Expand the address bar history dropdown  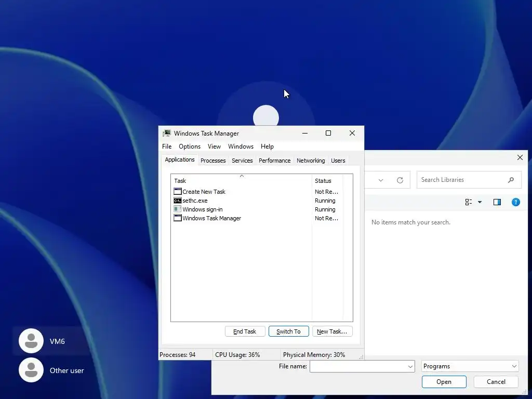click(381, 180)
